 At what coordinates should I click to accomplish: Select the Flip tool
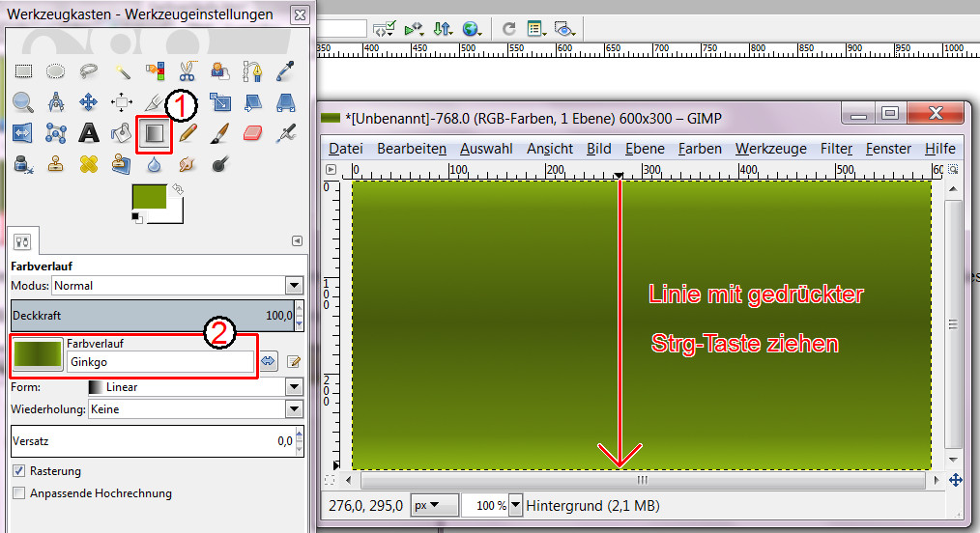pyautogui.click(x=23, y=133)
